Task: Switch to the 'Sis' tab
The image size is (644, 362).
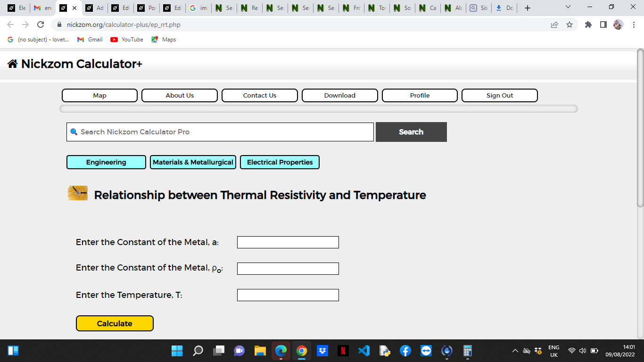Action: 478,8
